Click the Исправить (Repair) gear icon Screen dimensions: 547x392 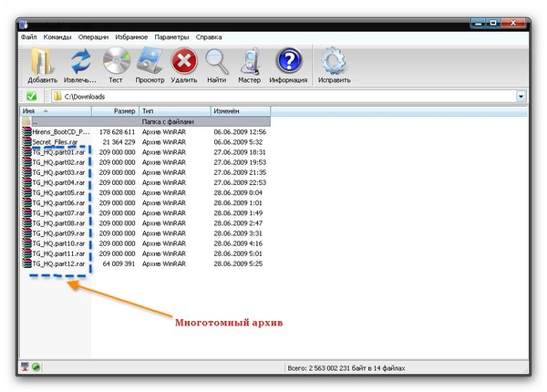pos(334,61)
